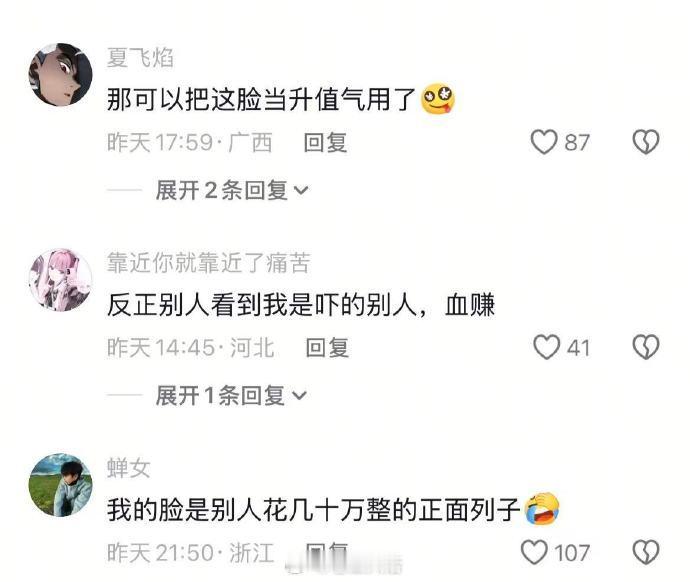Click chevron next to 展开2条回复

coord(301,191)
